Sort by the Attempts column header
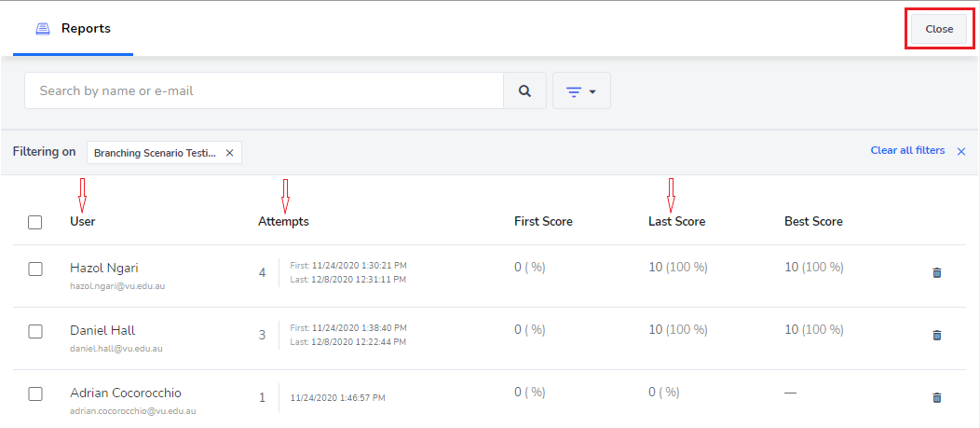980x428 pixels. tap(283, 222)
